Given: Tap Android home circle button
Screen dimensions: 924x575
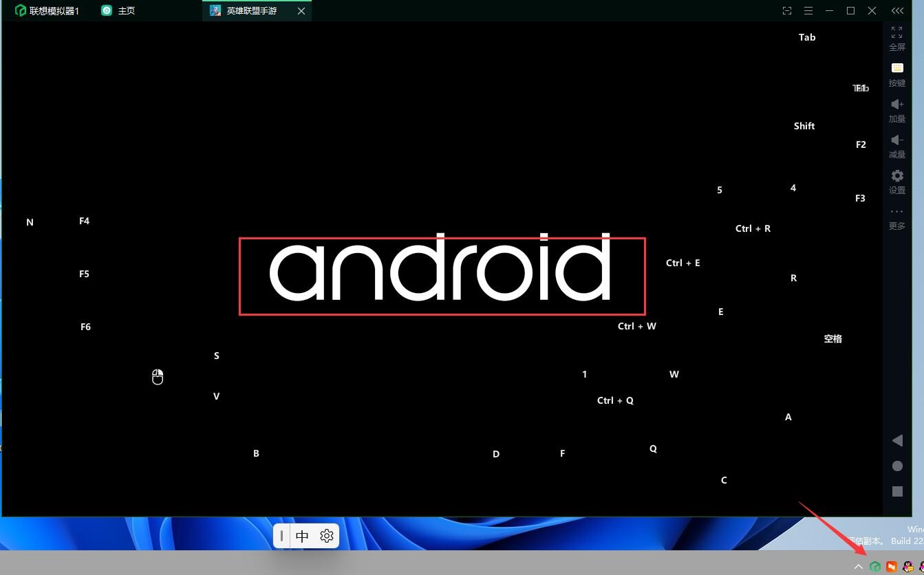Looking at the screenshot, I should click(x=897, y=466).
